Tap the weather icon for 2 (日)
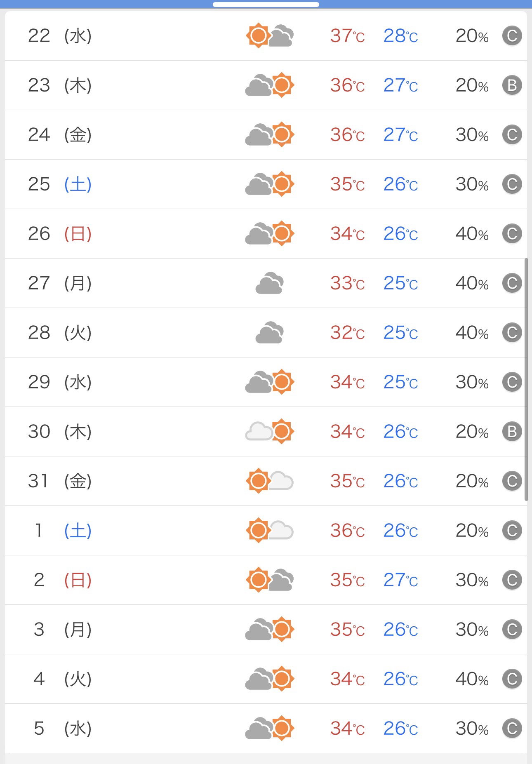Image resolution: width=532 pixels, height=764 pixels. pyautogui.click(x=270, y=580)
